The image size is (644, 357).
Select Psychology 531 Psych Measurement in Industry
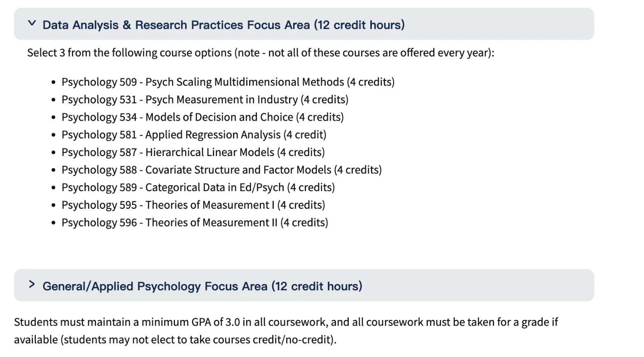tap(205, 100)
